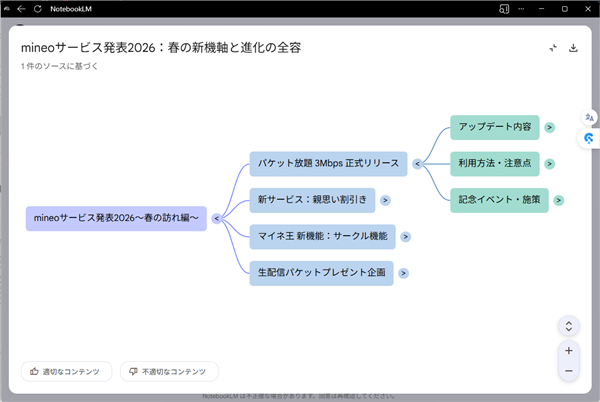600x402 pixels.
Task: Expand the 利用方法・注意点 node
Action: click(550, 163)
